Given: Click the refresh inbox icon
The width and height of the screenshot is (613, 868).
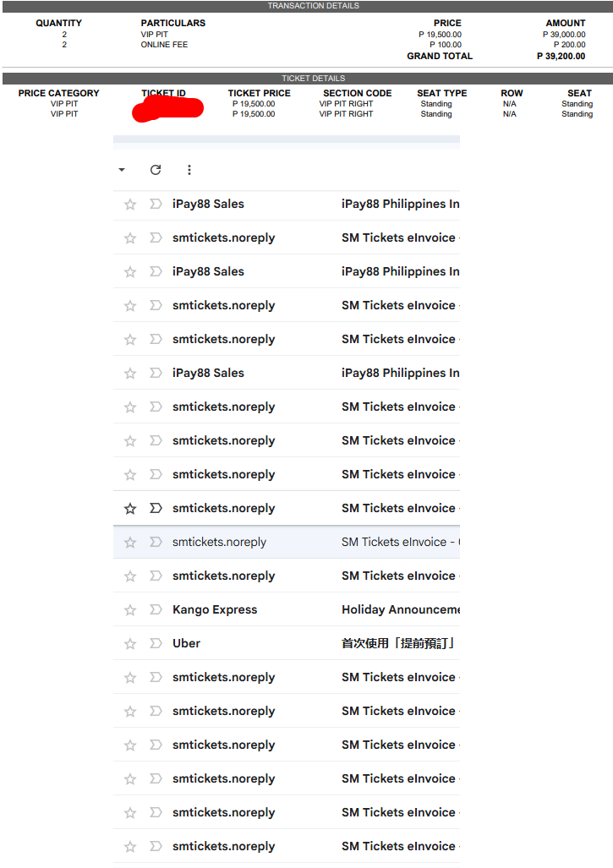Looking at the screenshot, I should 156,170.
